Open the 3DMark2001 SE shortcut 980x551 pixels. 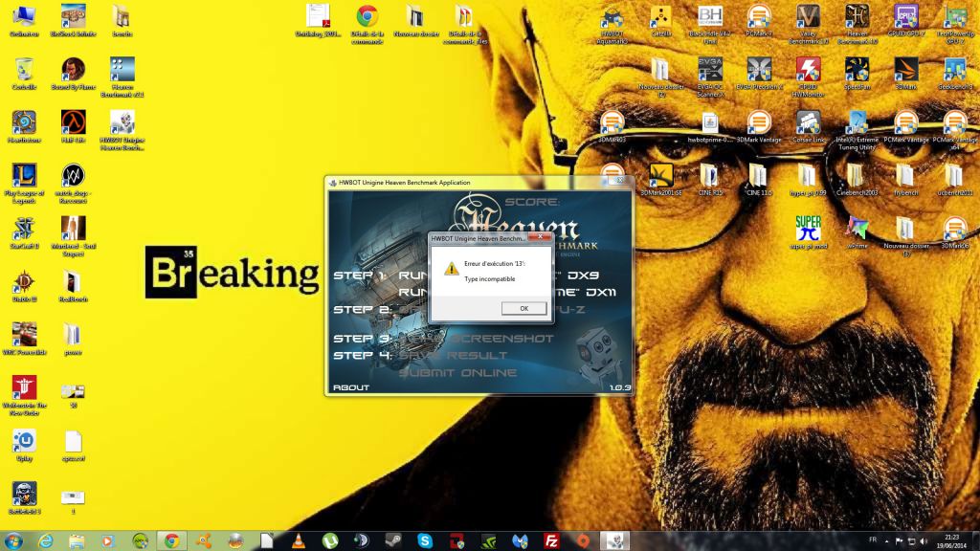coord(660,181)
